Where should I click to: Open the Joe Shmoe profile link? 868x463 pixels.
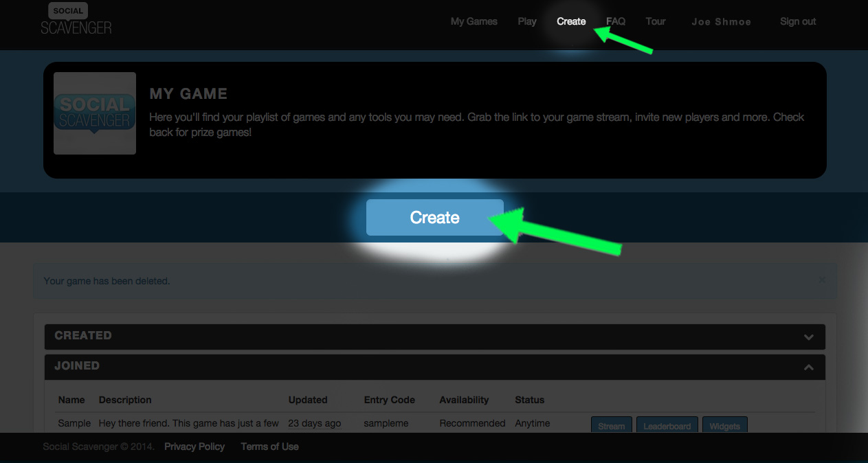pos(721,22)
